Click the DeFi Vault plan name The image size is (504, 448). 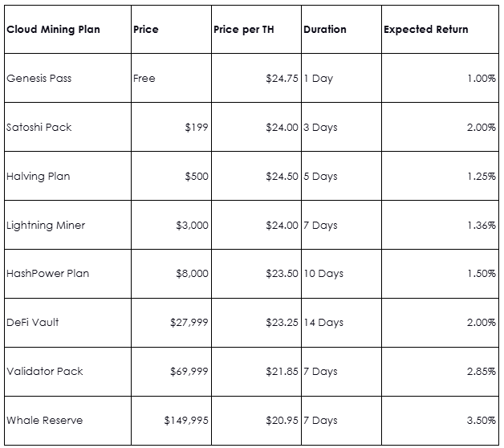(33, 323)
